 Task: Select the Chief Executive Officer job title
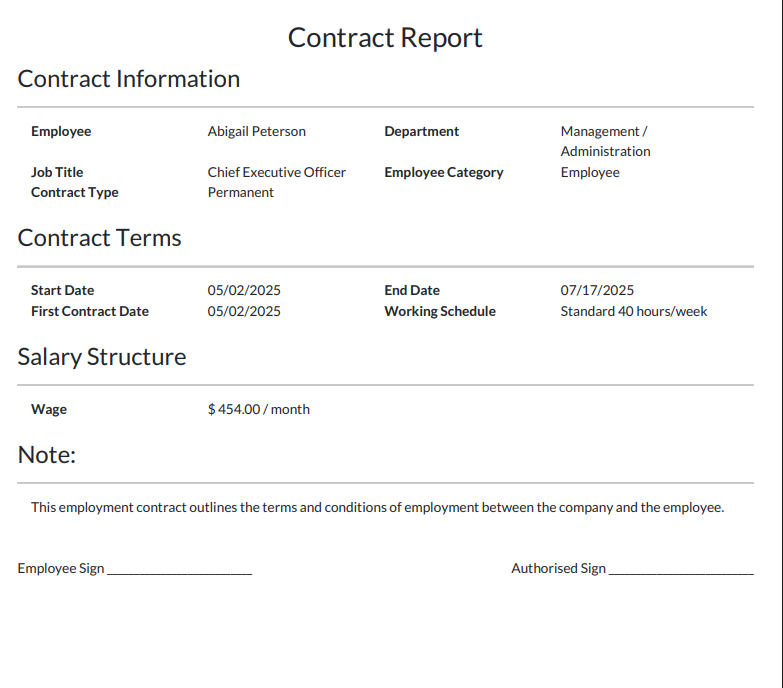[x=277, y=172]
